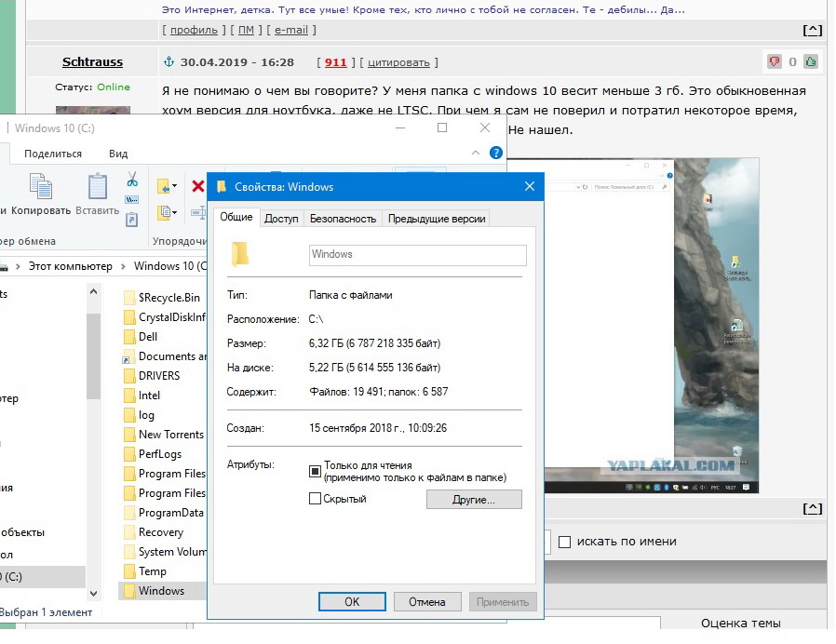Click navigation pane scrollbar up arrow

(93, 291)
